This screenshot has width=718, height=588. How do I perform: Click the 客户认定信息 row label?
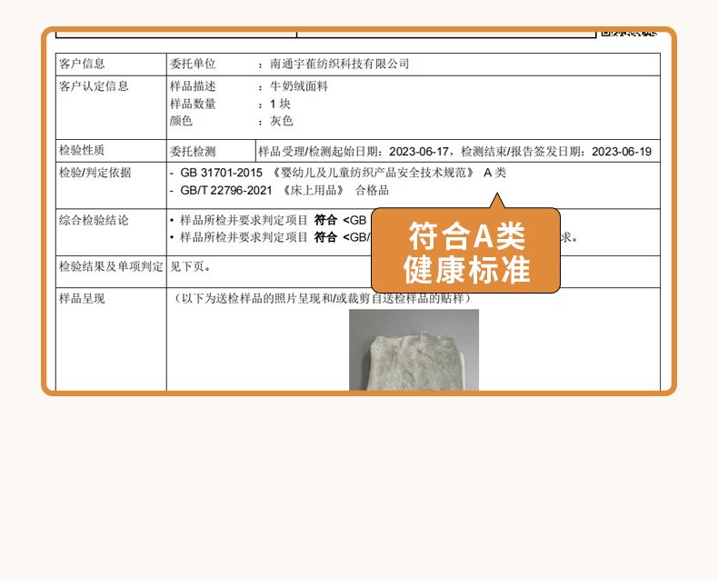click(x=94, y=86)
